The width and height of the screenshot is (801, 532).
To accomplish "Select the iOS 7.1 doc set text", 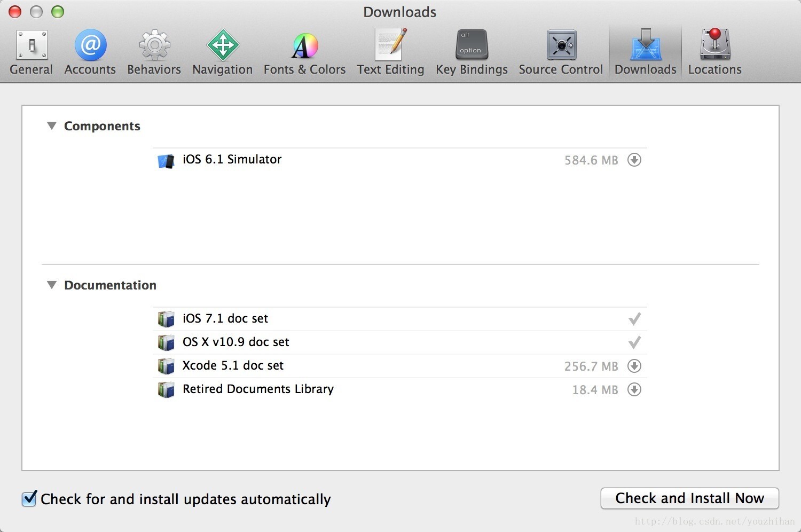I will tap(225, 318).
